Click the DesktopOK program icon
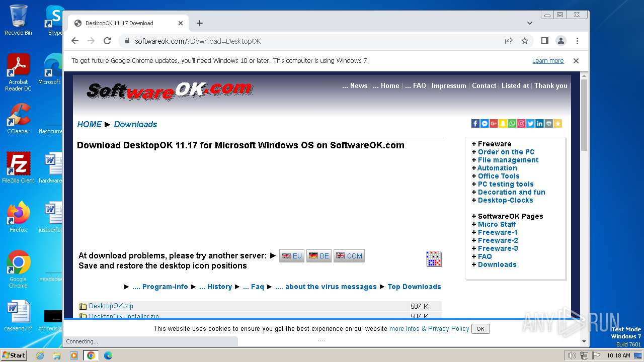 [x=433, y=259]
